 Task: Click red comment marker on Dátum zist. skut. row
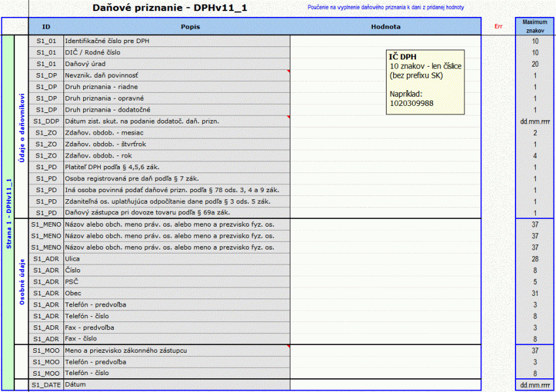288,117
